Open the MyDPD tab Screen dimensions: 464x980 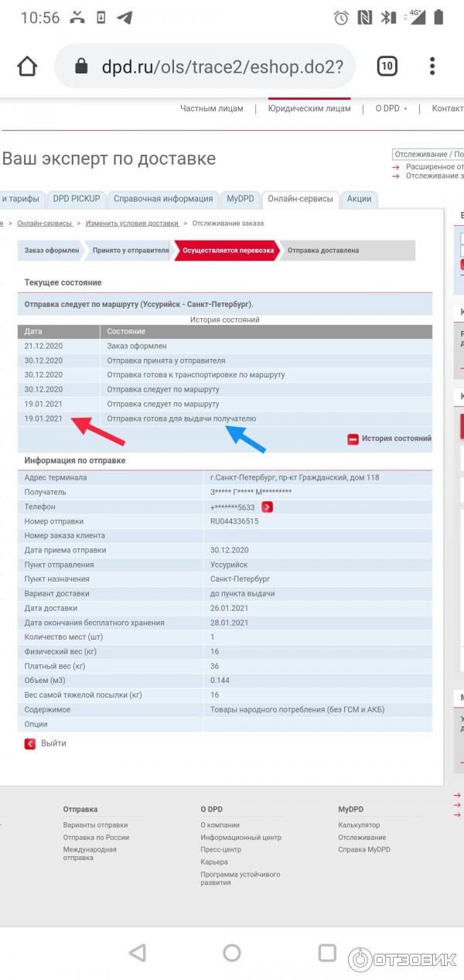tap(240, 199)
